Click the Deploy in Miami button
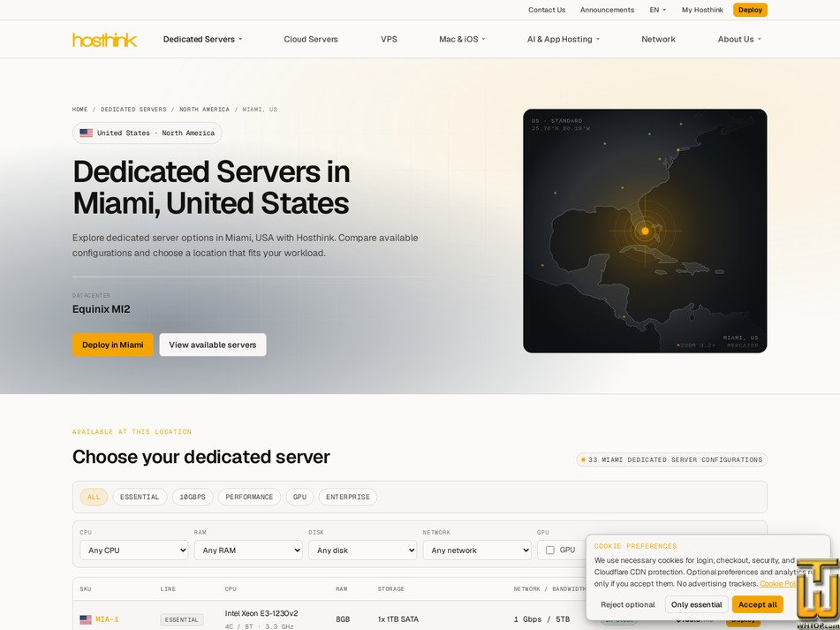Screen dimensions: 840x630 click(112, 345)
